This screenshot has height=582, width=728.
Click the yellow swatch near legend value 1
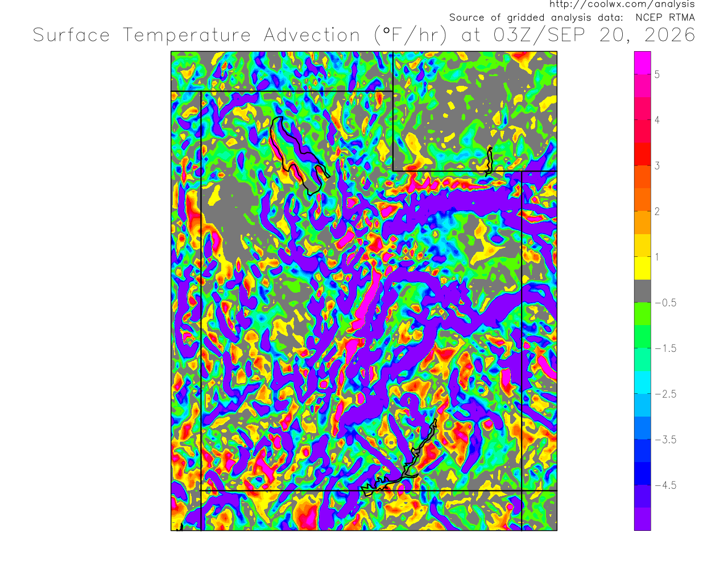pyautogui.click(x=643, y=268)
